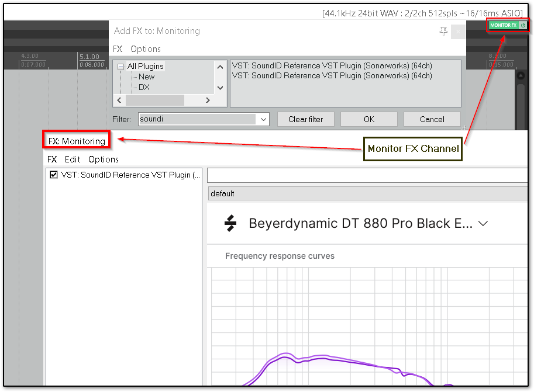The image size is (534, 392).
Task: Click Cancel in the Add FX window
Action: pos(432,119)
